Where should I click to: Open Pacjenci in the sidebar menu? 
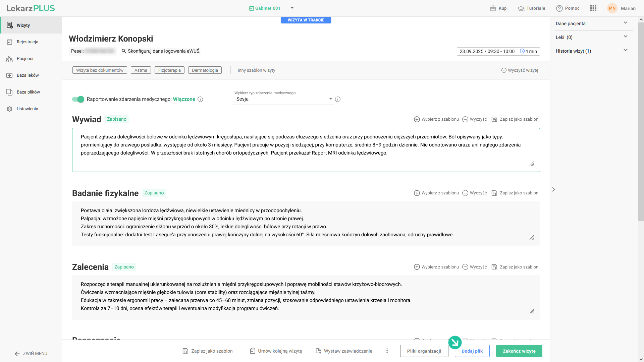tap(25, 59)
